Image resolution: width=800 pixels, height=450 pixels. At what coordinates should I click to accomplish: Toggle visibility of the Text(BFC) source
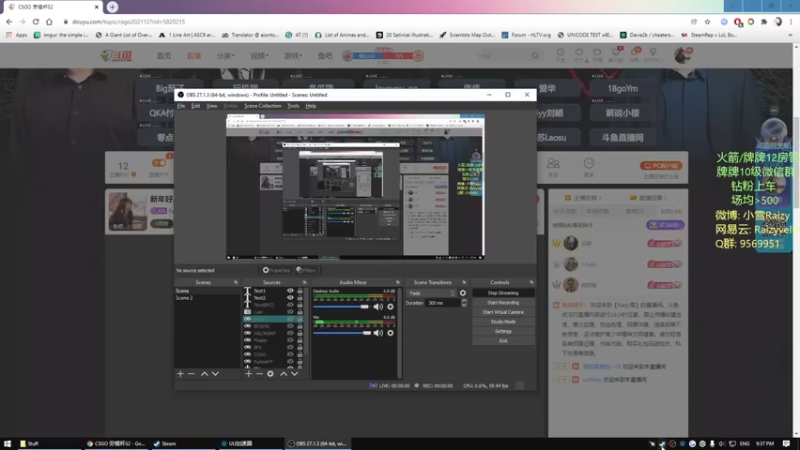click(x=290, y=305)
